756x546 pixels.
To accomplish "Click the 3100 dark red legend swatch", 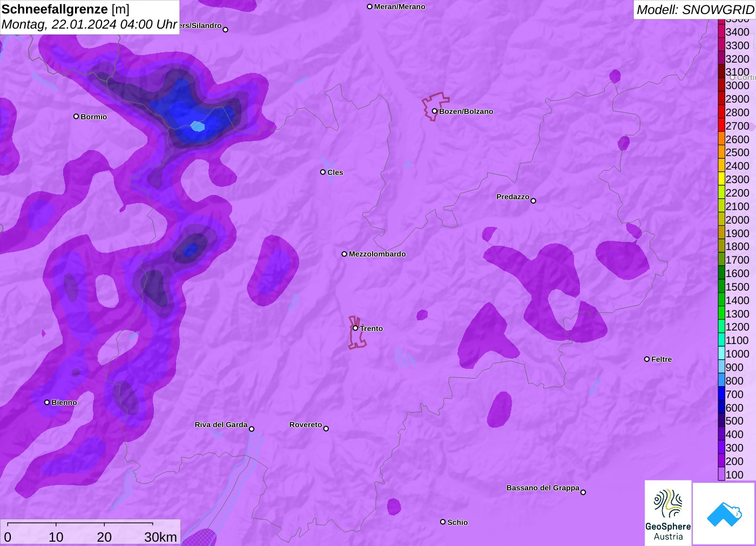I will point(721,72).
